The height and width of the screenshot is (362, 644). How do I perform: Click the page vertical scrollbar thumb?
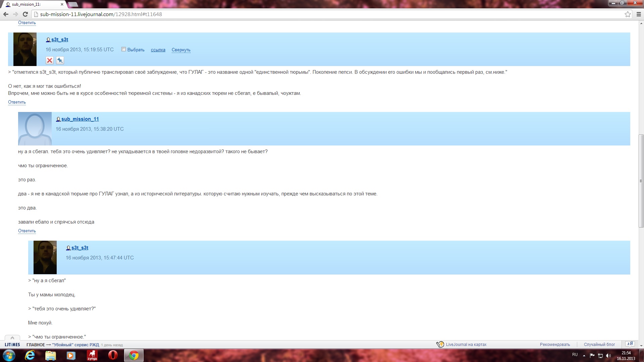coord(641,181)
